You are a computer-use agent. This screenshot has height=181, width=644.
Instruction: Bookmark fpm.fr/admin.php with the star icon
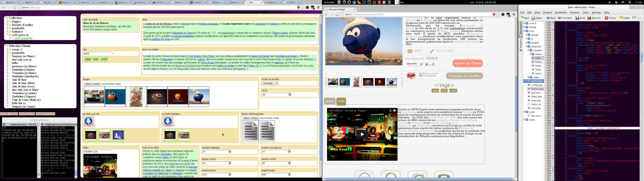tap(302, 8)
